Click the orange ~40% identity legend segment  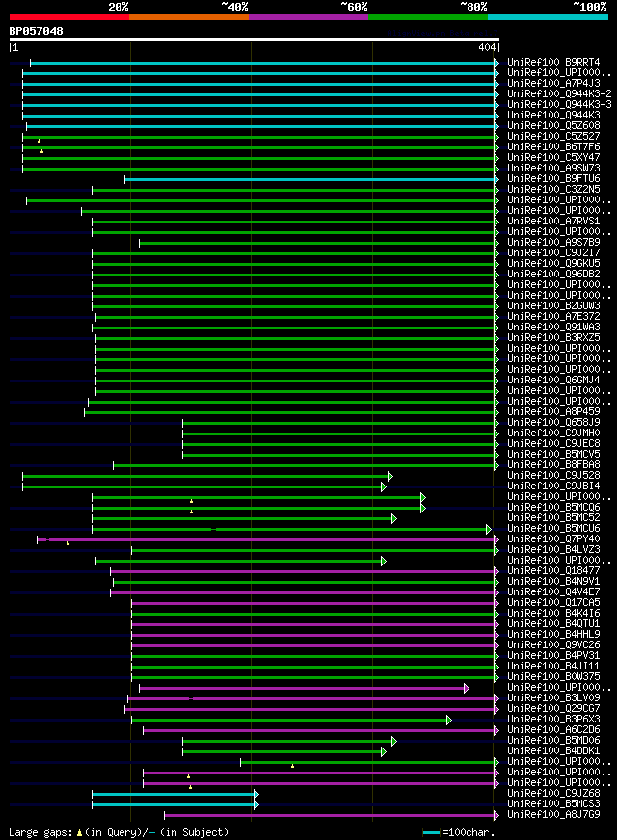[189, 17]
